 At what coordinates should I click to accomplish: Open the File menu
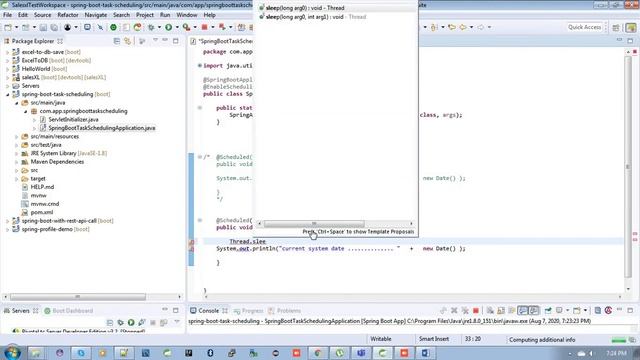pyautogui.click(x=7, y=15)
